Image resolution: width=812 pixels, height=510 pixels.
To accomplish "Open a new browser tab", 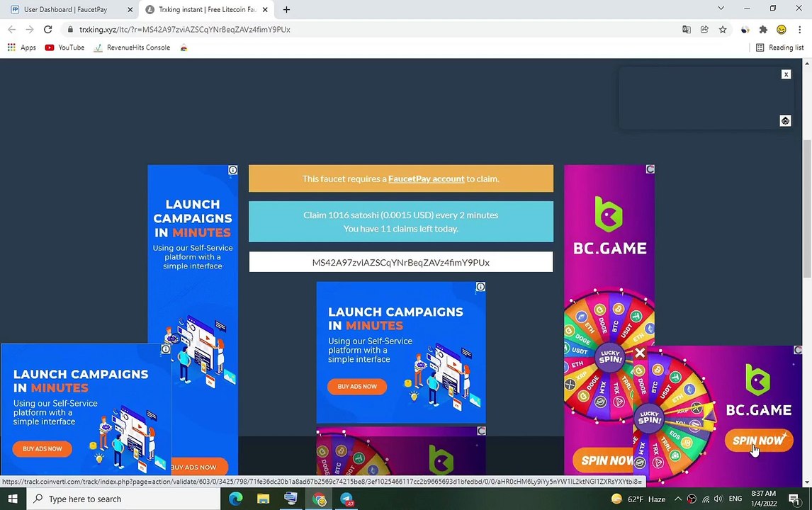I will click(286, 9).
